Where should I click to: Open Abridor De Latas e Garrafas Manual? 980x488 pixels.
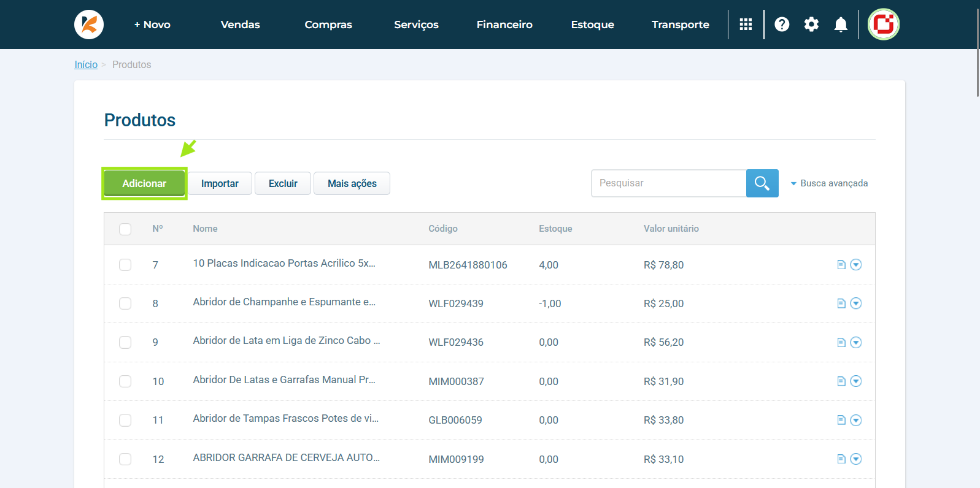tap(284, 379)
